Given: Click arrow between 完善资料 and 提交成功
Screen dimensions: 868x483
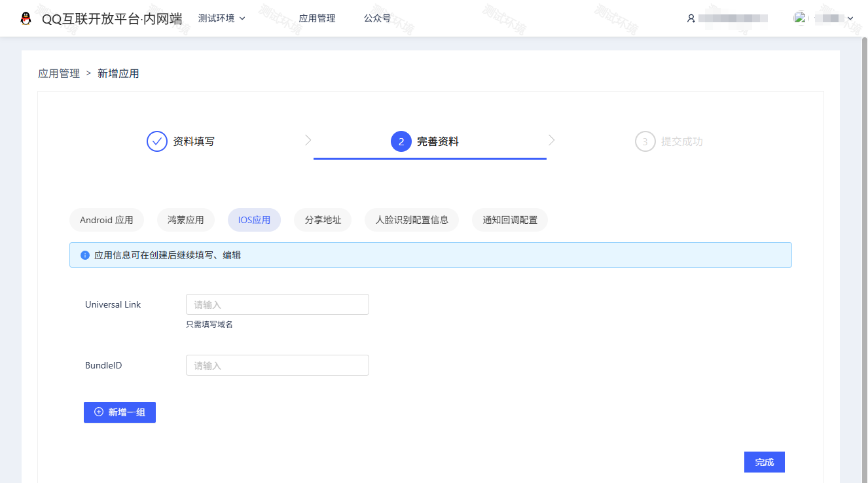Looking at the screenshot, I should coord(552,140).
